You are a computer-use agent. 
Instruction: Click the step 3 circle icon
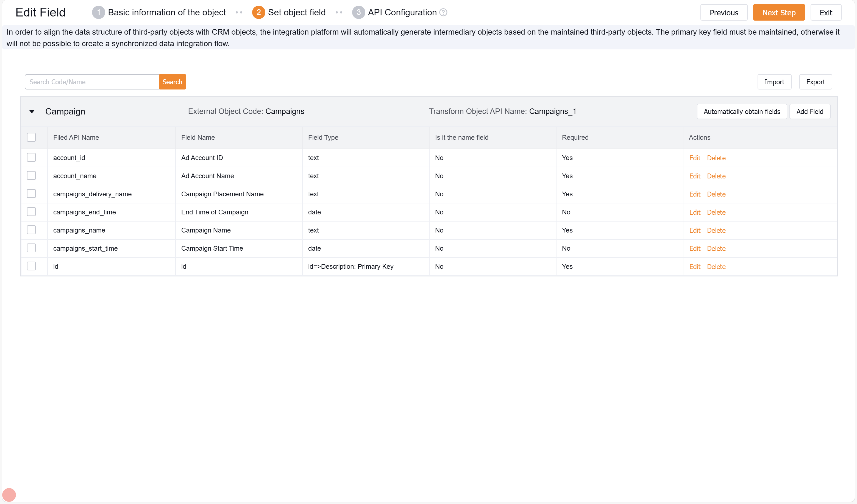coord(358,13)
